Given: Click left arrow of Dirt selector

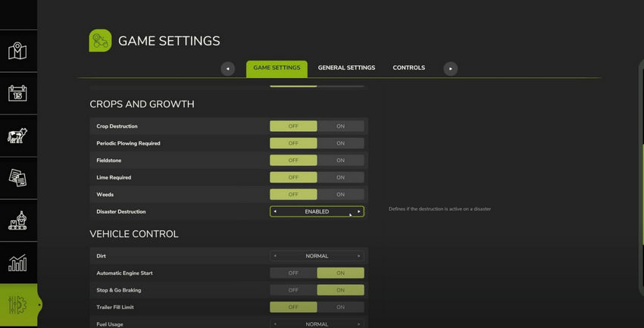Looking at the screenshot, I should pos(275,256).
